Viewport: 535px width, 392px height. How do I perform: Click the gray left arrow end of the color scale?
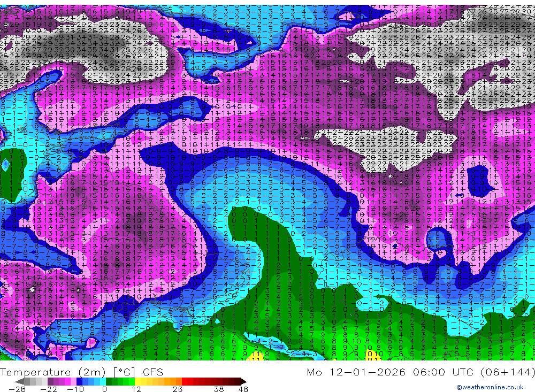[x=19, y=382]
